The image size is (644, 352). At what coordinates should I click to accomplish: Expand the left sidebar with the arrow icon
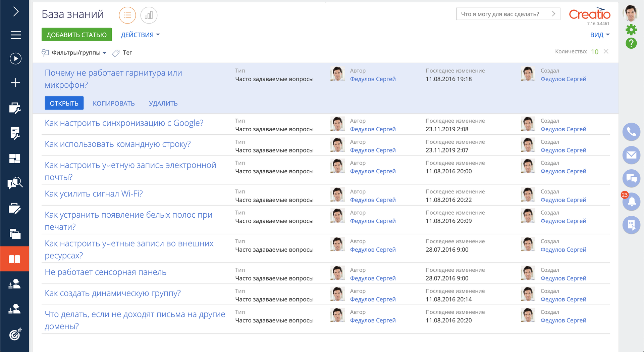[x=15, y=12]
